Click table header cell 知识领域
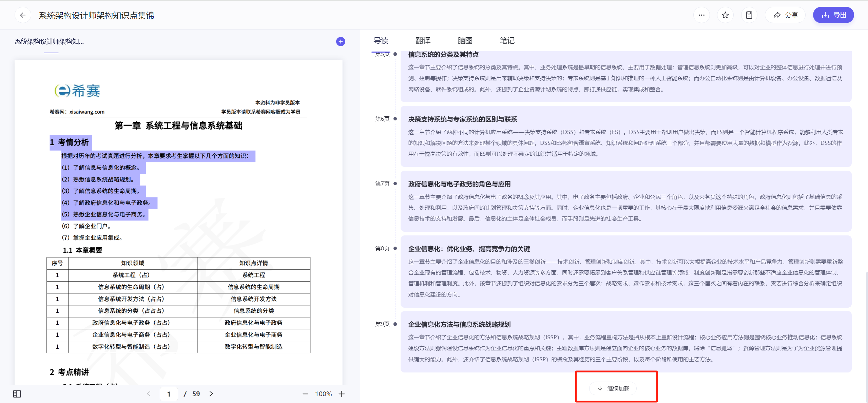 coord(133,263)
